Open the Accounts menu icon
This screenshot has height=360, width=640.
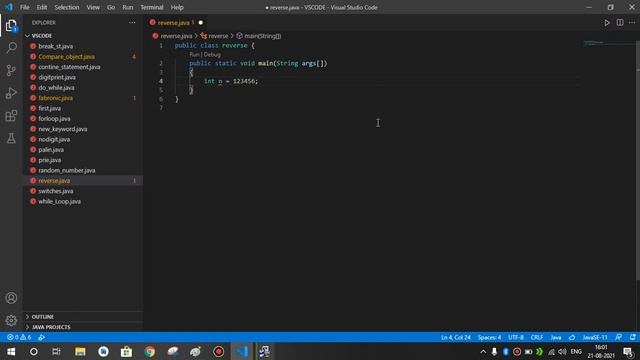click(11, 298)
